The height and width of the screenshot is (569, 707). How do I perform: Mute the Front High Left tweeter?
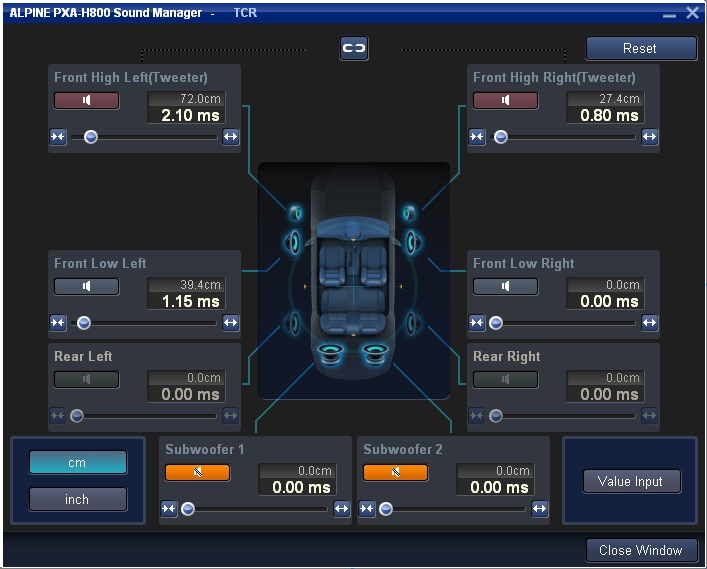(87, 100)
